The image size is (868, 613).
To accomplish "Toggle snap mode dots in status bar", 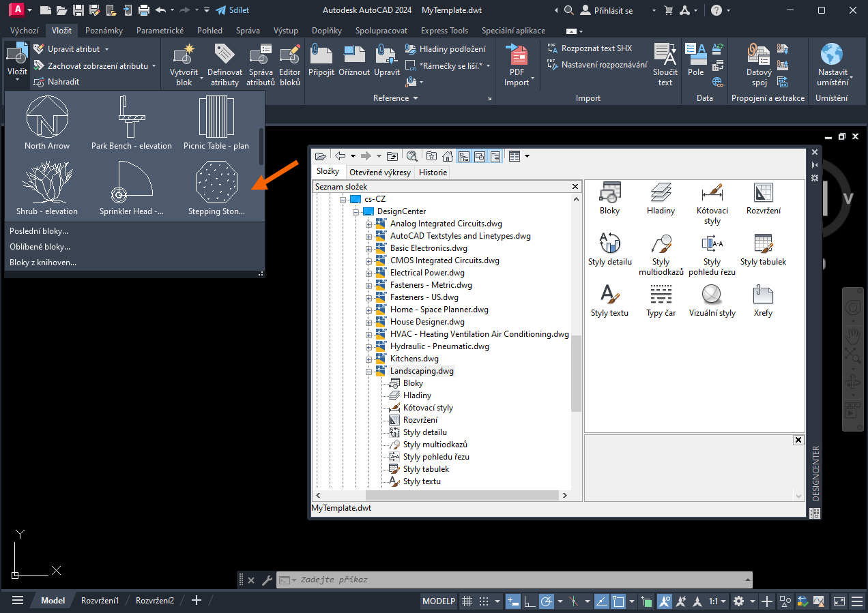I will click(x=484, y=601).
